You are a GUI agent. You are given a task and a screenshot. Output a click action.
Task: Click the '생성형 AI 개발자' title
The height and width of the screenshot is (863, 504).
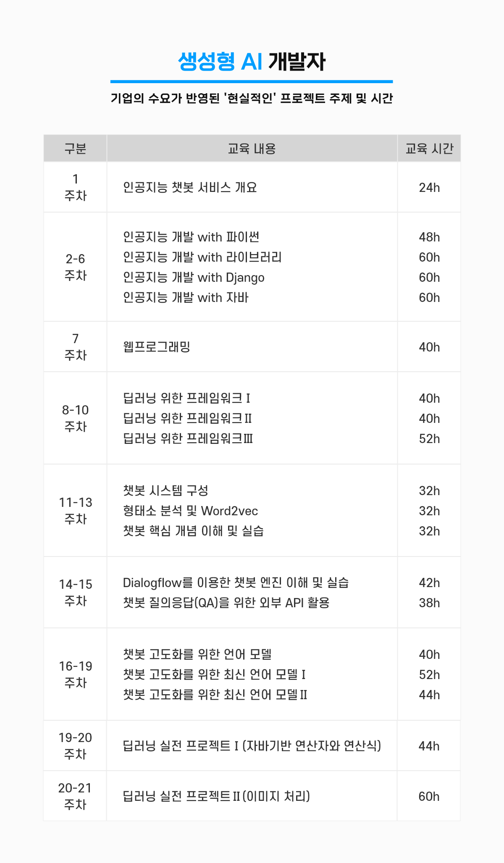[x=252, y=62]
